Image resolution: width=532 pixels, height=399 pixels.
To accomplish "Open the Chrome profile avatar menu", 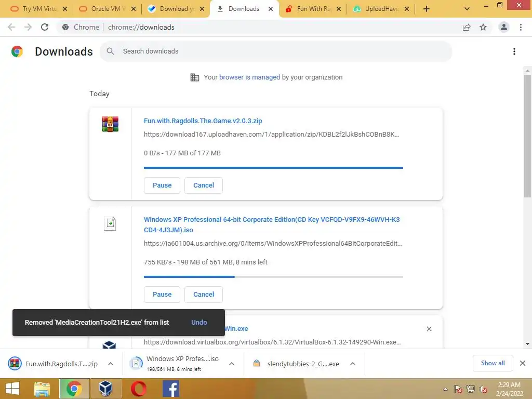I will tap(504, 27).
